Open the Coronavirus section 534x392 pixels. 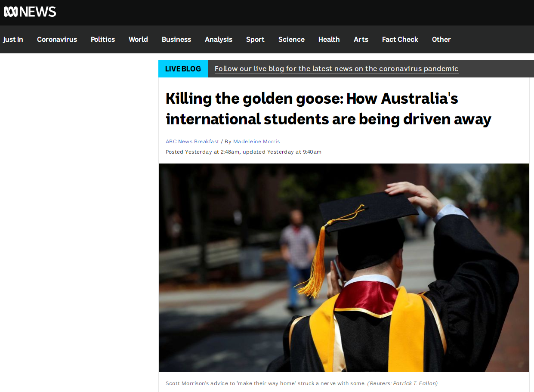(57, 39)
